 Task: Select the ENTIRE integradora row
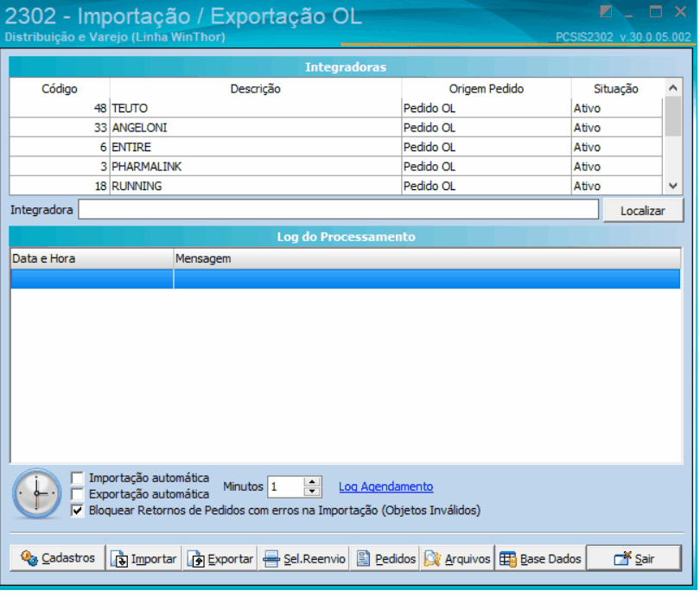[335, 147]
